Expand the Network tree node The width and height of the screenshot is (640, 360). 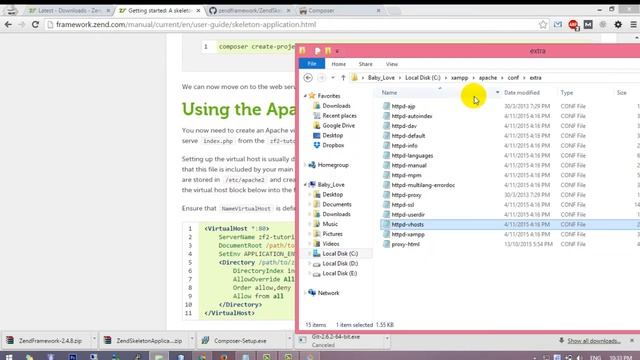coord(305,293)
